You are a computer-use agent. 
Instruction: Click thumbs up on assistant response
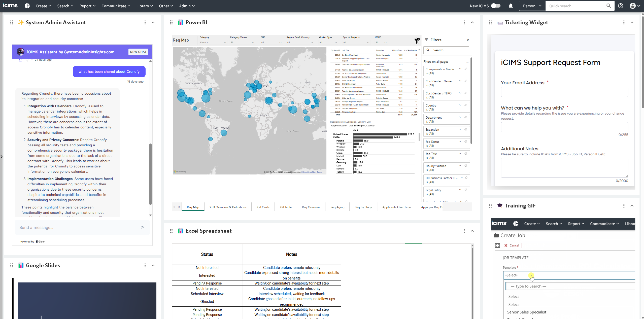point(20,60)
